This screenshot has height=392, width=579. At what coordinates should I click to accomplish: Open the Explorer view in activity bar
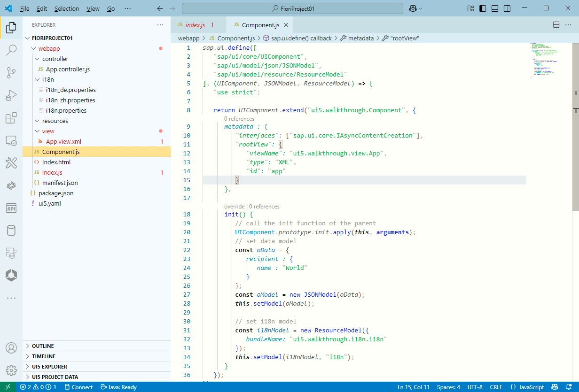11,28
